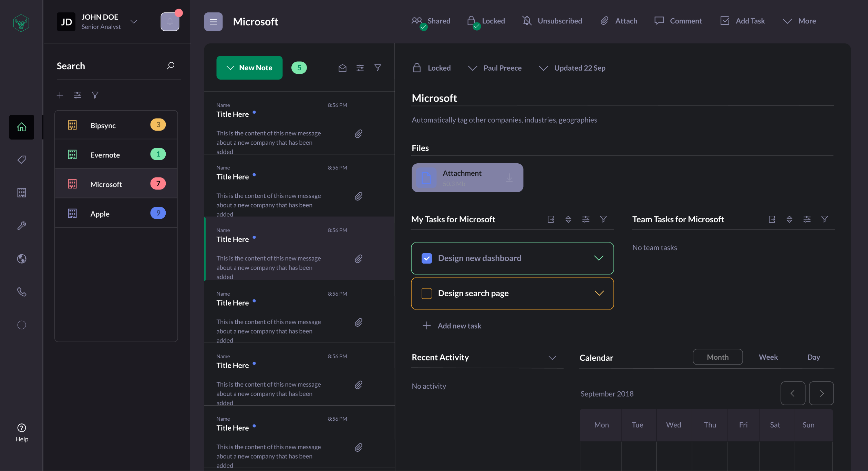Click Comment in top bar
Viewport: 868px width, 471px height.
[678, 21]
